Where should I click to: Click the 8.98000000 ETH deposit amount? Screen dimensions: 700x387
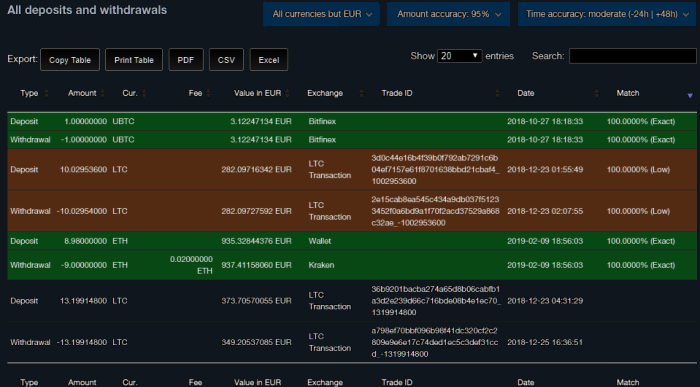point(85,241)
